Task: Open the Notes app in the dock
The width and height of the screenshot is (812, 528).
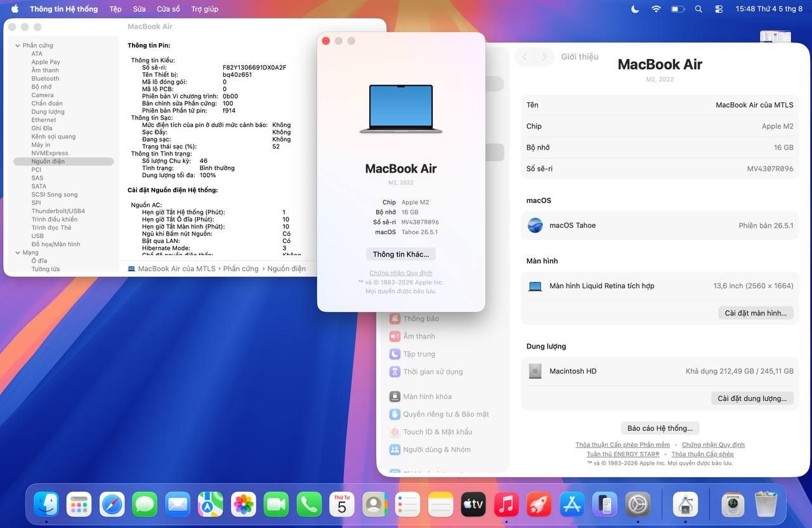Action: 440,505
